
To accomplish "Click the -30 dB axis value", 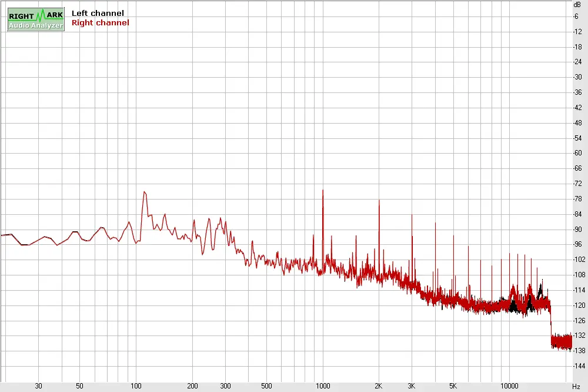I will point(577,77).
